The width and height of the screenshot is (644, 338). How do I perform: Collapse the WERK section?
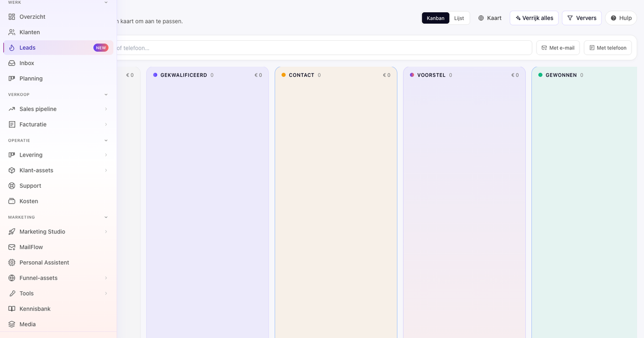tap(106, 3)
